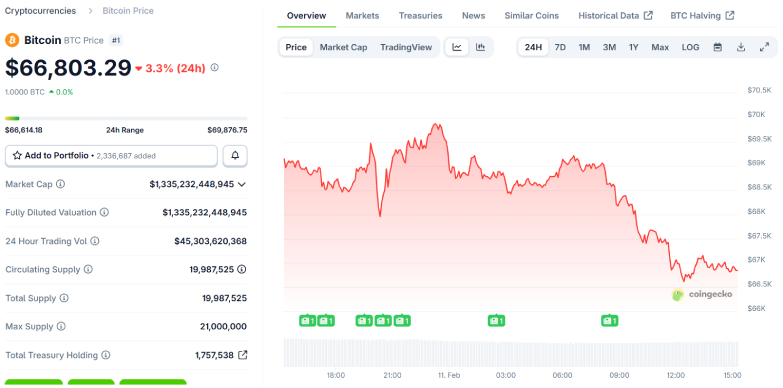Viewport: 783px width, 388px height.
Task: Open the Markets tab
Action: [363, 15]
